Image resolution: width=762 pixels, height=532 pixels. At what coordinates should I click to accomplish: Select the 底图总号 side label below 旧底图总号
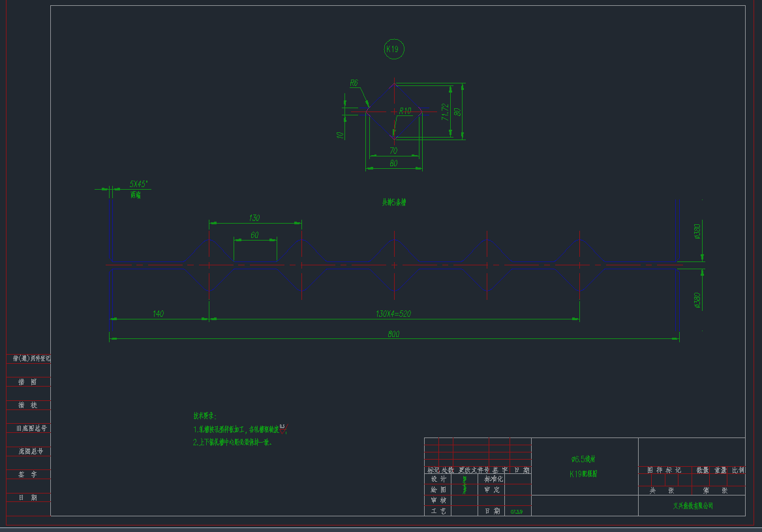click(31, 451)
